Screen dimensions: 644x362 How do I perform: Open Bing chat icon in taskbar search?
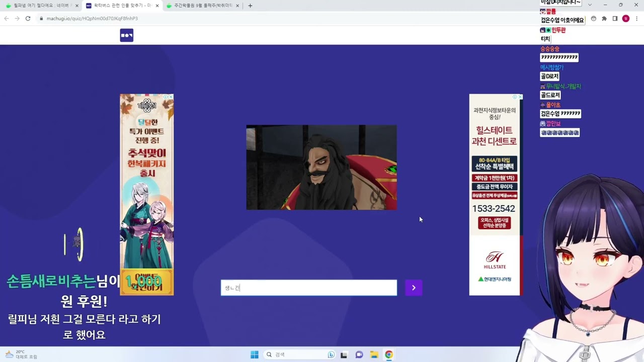tap(331, 354)
